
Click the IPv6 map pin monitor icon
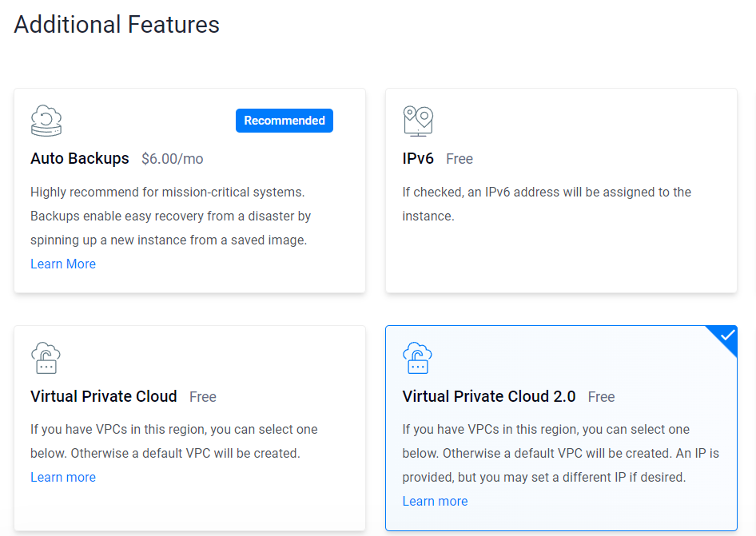(x=418, y=121)
